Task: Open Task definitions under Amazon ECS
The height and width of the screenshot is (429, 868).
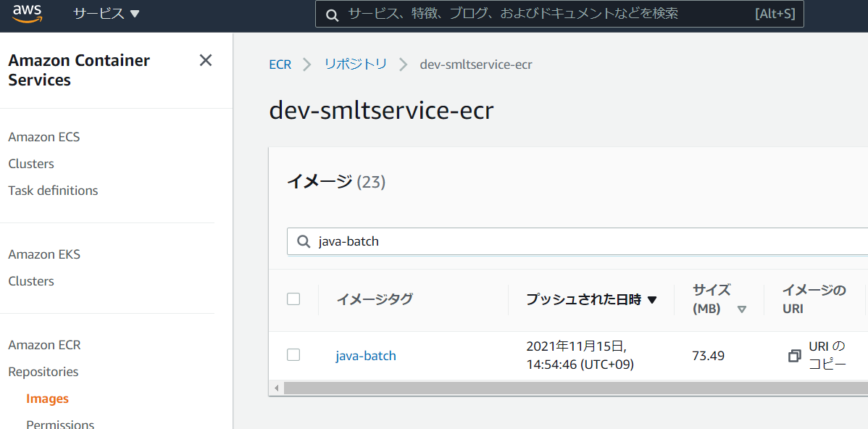Action: [53, 191]
